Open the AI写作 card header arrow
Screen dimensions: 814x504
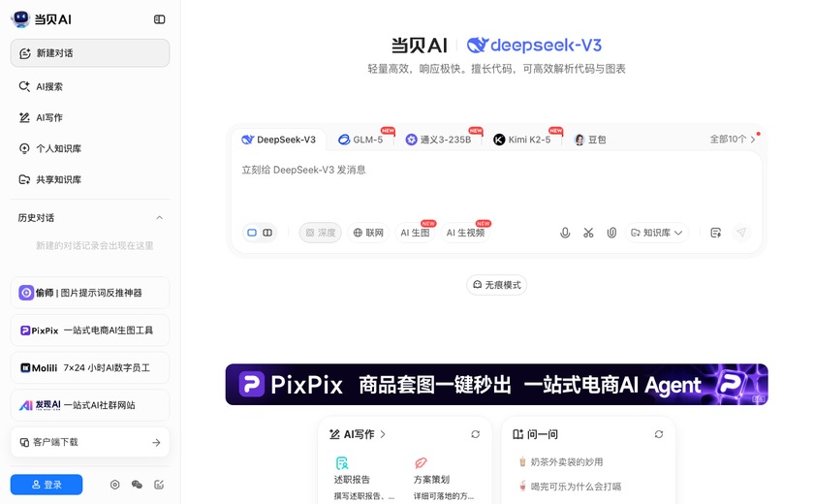pos(383,434)
